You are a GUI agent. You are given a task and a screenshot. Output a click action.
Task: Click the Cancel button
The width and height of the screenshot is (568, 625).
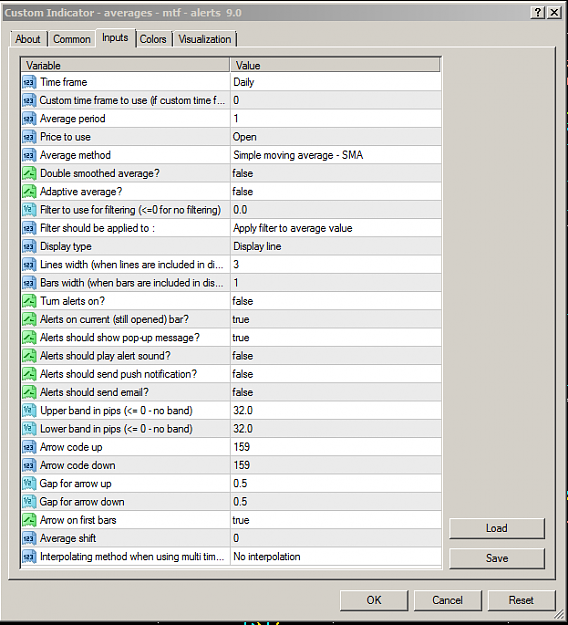[448, 600]
